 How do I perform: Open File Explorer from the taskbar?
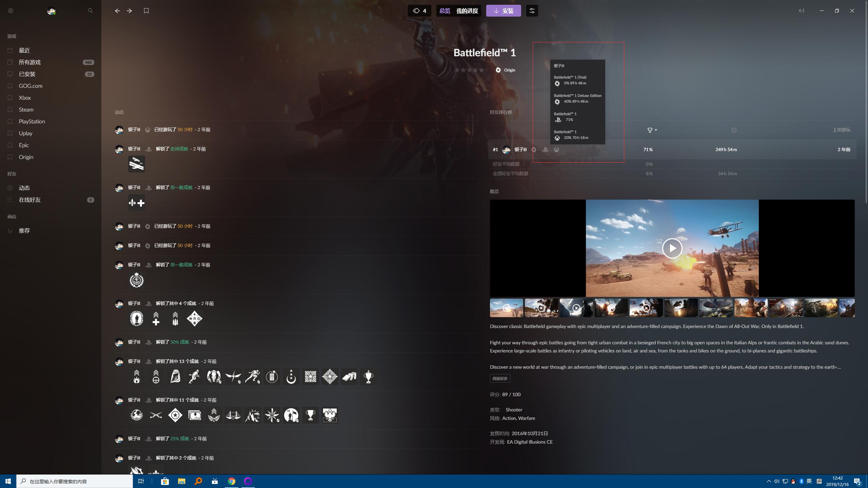pyautogui.click(x=181, y=481)
